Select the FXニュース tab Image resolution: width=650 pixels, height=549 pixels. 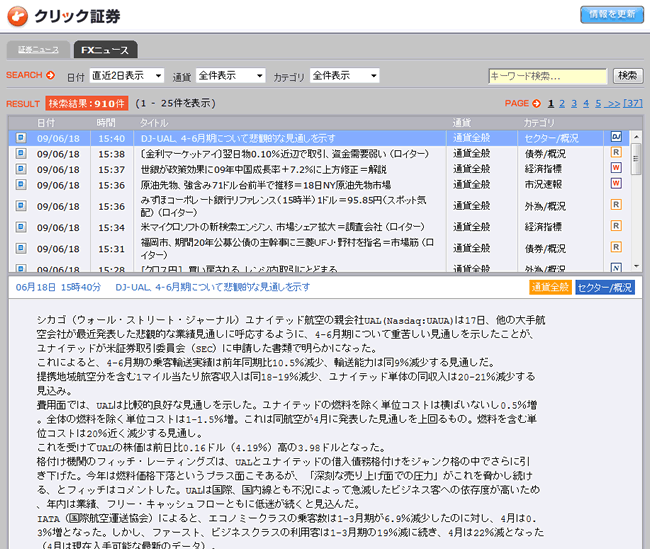pos(105,50)
